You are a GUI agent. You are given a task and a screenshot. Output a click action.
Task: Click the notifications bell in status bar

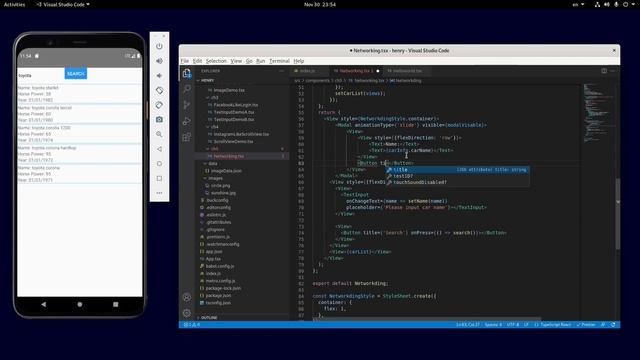pyautogui.click(x=613, y=325)
